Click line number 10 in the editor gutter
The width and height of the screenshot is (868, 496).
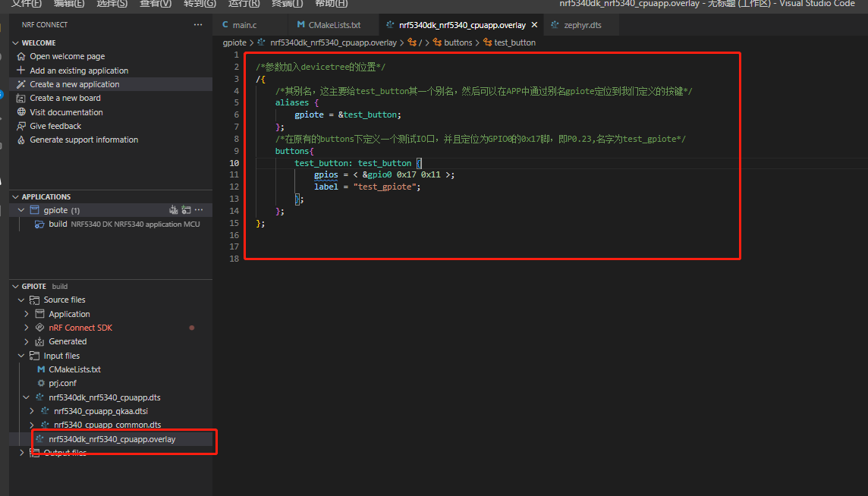(x=234, y=163)
